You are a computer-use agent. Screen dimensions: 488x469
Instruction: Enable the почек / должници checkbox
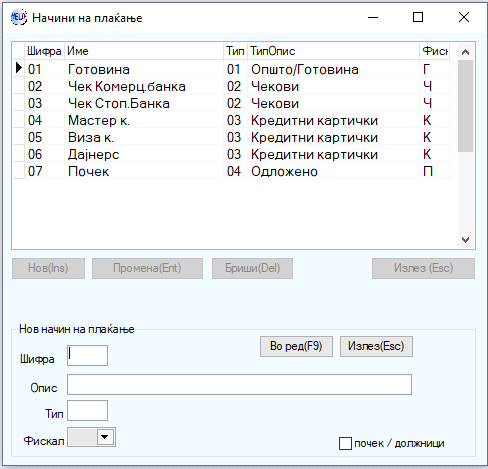click(345, 443)
